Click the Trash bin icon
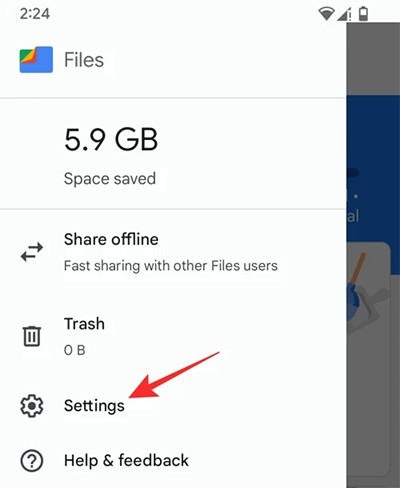 (32, 336)
